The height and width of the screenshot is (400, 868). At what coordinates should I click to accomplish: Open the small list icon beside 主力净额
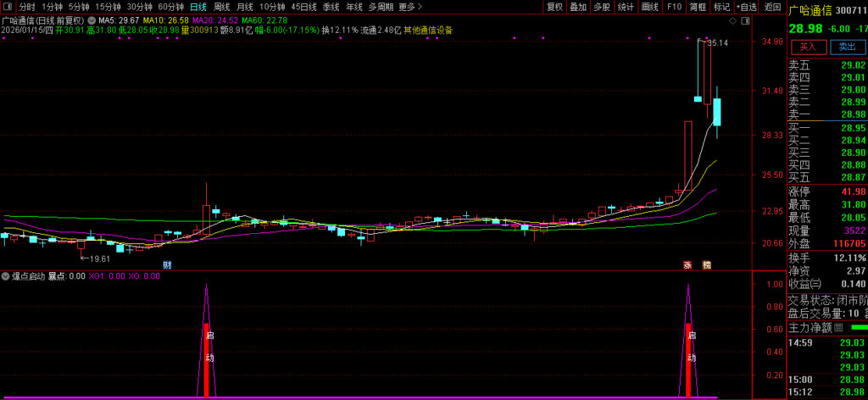[x=838, y=327]
